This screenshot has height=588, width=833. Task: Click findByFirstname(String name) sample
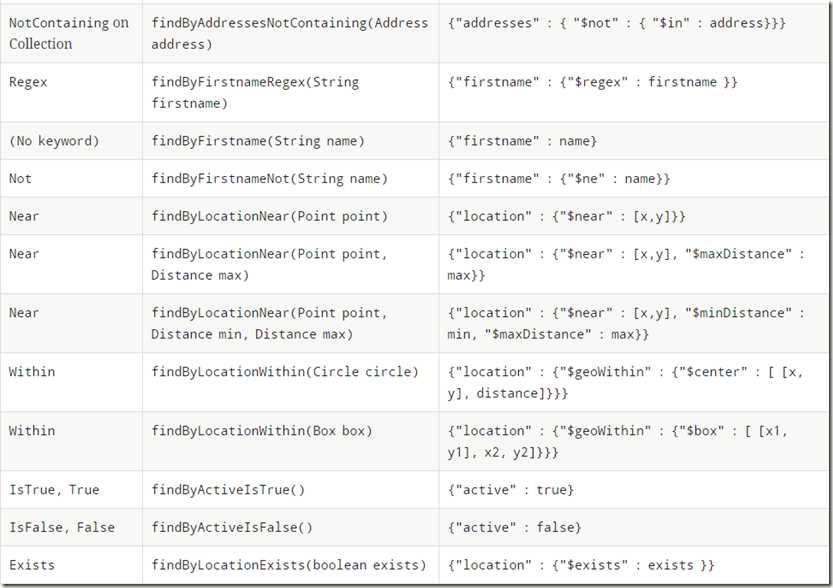[x=258, y=141]
